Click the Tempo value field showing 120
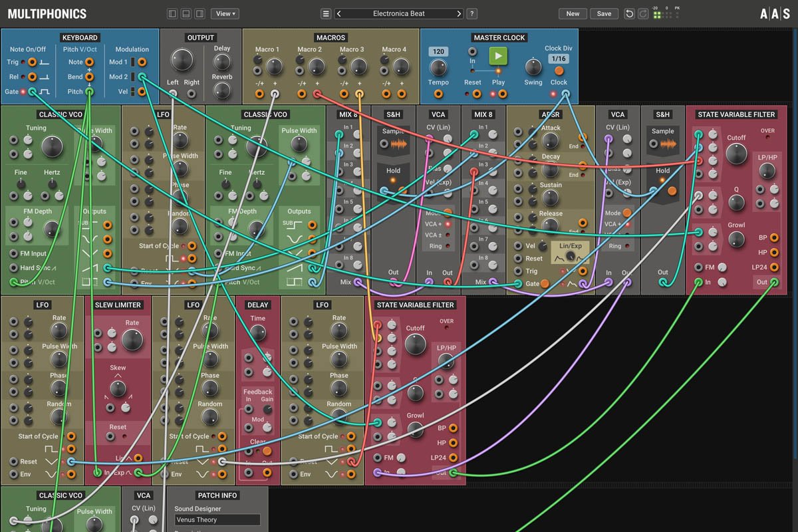 [x=438, y=51]
